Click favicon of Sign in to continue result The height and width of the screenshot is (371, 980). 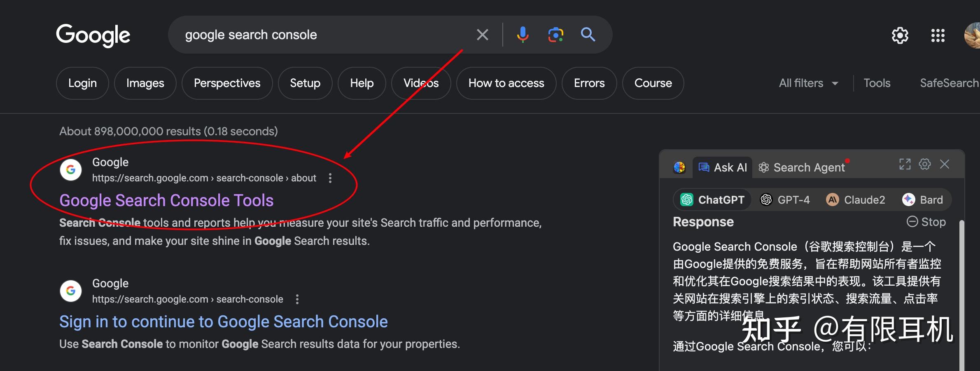[x=71, y=291]
